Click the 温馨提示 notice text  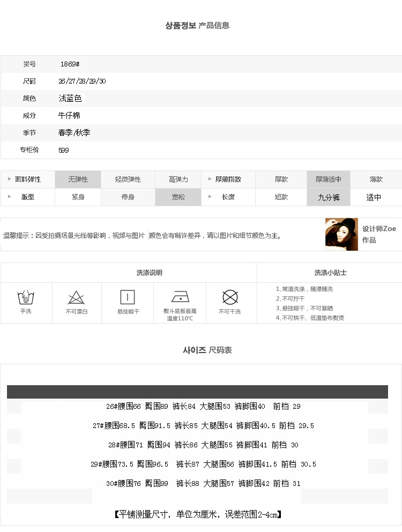(x=143, y=236)
